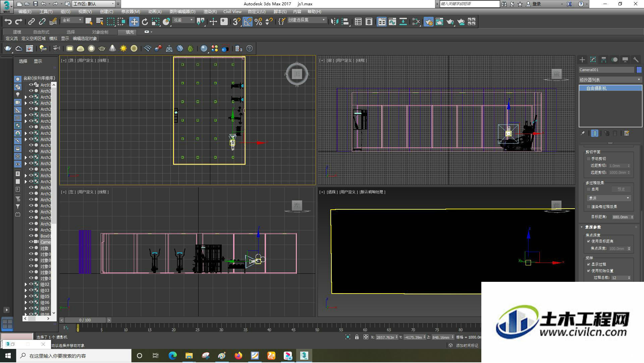Click the cone primitive icon
644x363 pixels.
point(113,49)
